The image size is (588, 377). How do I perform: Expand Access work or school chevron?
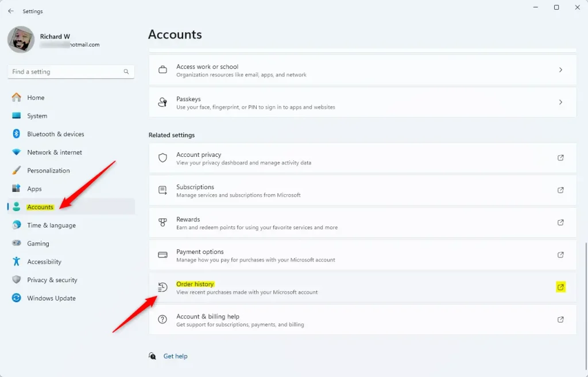coord(560,70)
